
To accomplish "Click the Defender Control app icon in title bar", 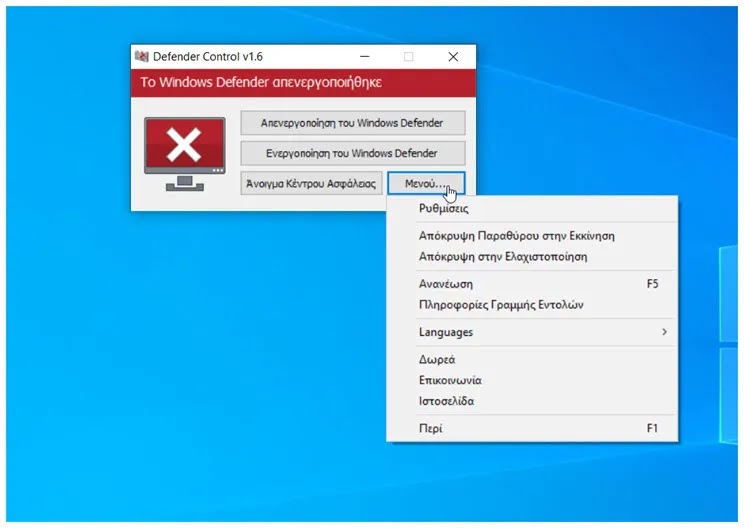I will (x=141, y=56).
